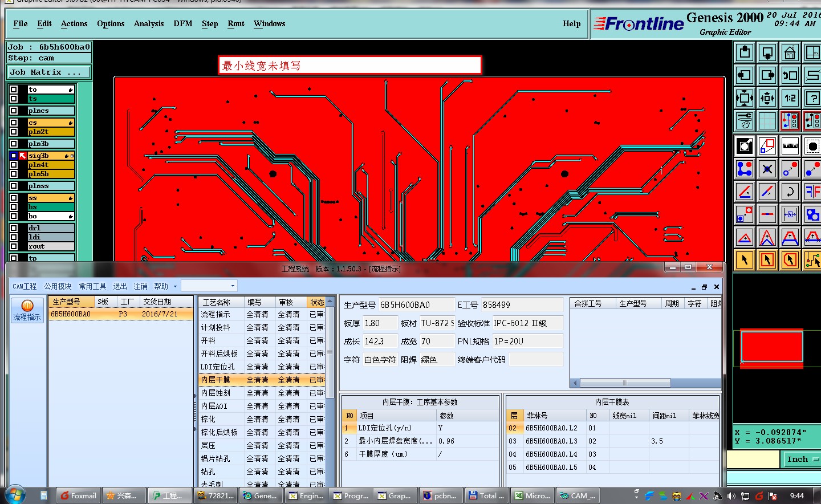Select the 棕化后烘板 process row
Viewport: 821px width, 504px height.
262,433
